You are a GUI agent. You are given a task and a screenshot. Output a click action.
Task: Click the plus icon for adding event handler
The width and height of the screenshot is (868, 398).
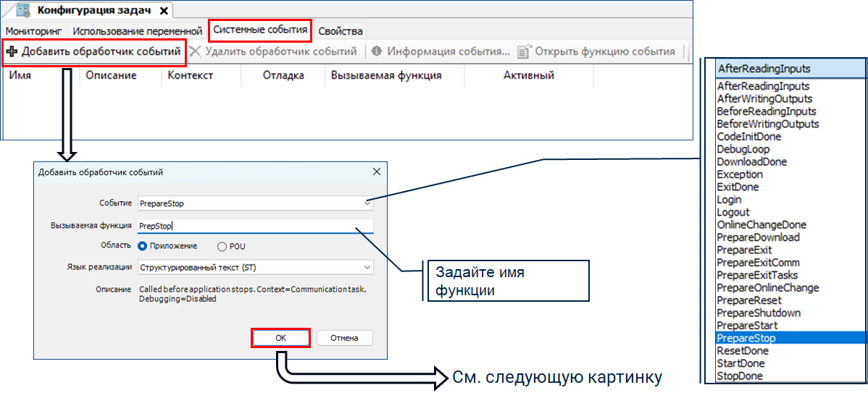pyautogui.click(x=12, y=51)
